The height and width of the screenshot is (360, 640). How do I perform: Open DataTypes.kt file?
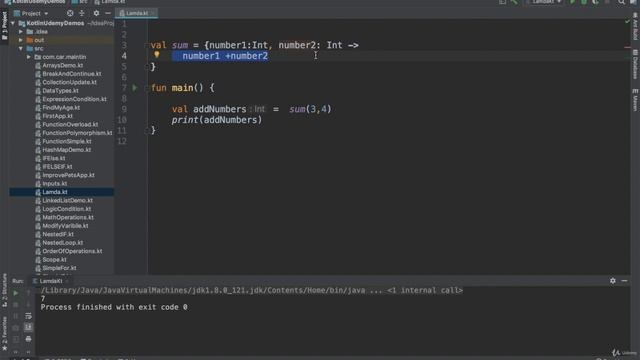point(60,91)
